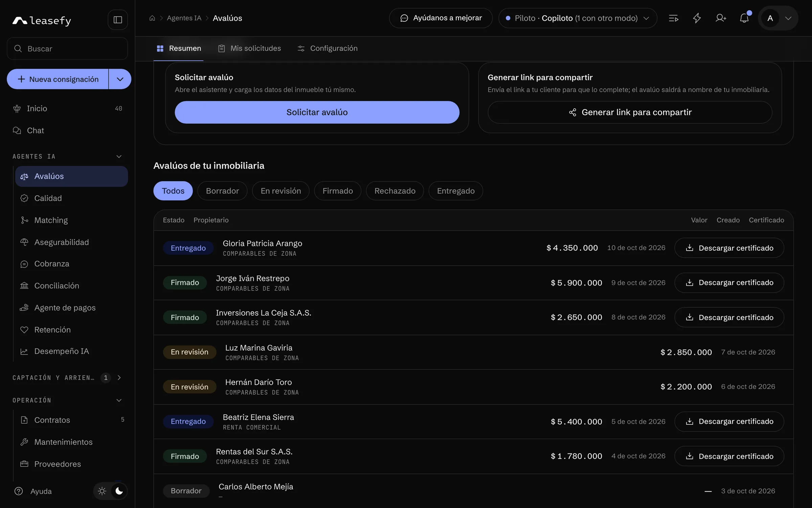Viewport: 812px width, 508px height.
Task: Open Matching agent in sidebar
Action: pos(71,220)
